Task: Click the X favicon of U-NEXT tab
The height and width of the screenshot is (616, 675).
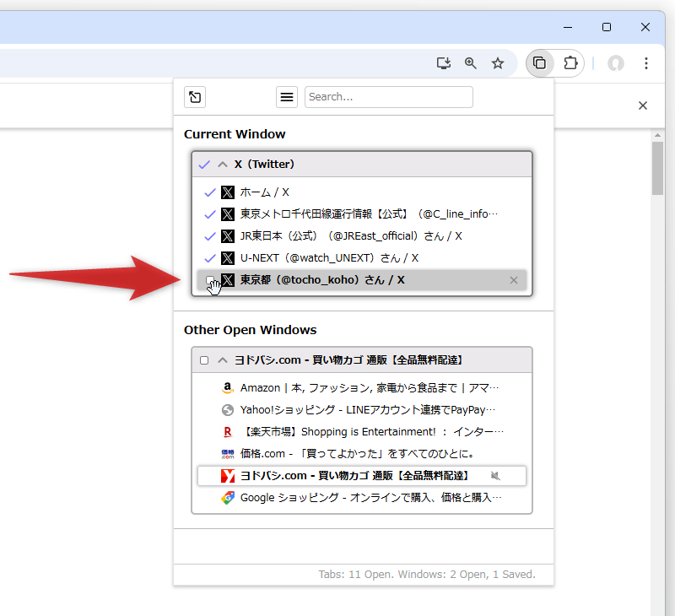Action: point(228,258)
